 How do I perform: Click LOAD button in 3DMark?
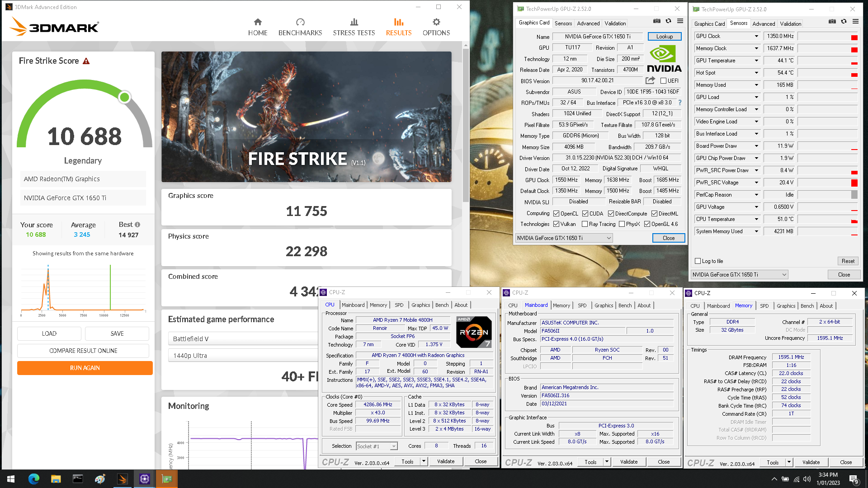click(49, 333)
